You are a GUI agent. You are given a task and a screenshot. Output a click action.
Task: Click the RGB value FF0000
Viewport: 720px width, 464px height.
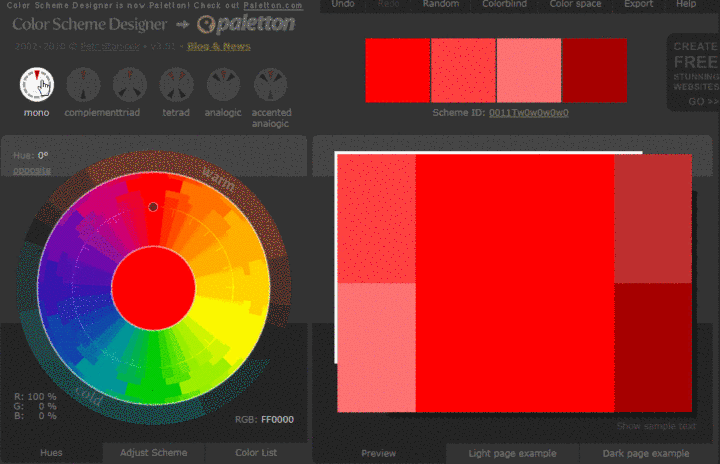pos(277,419)
